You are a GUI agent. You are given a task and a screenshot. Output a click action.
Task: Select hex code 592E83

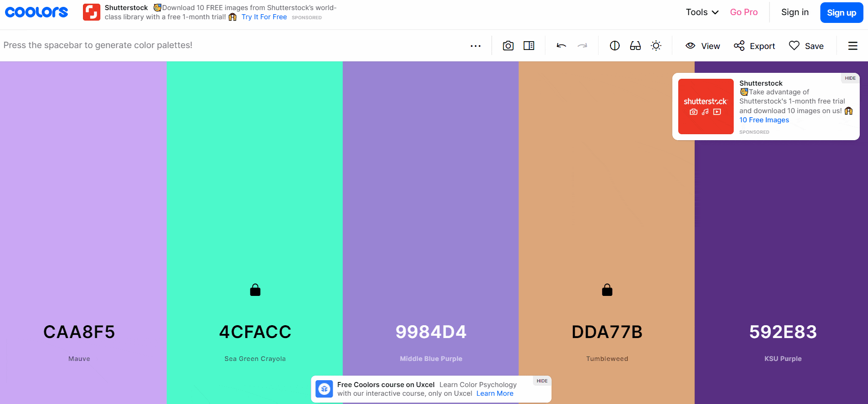pos(783,332)
